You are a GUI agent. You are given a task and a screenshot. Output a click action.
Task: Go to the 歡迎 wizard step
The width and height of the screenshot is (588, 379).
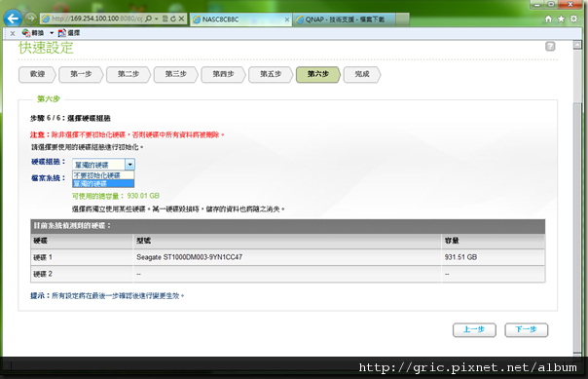[x=37, y=74]
